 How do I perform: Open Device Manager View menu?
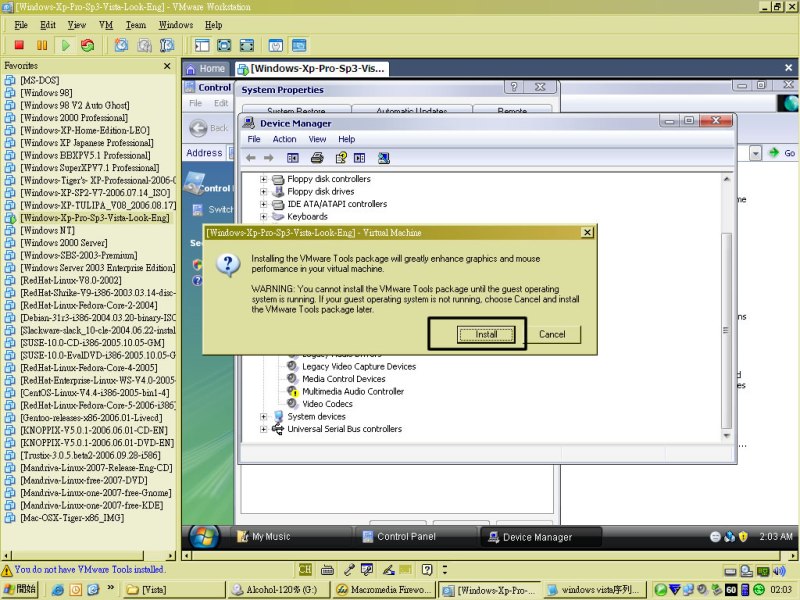click(317, 139)
